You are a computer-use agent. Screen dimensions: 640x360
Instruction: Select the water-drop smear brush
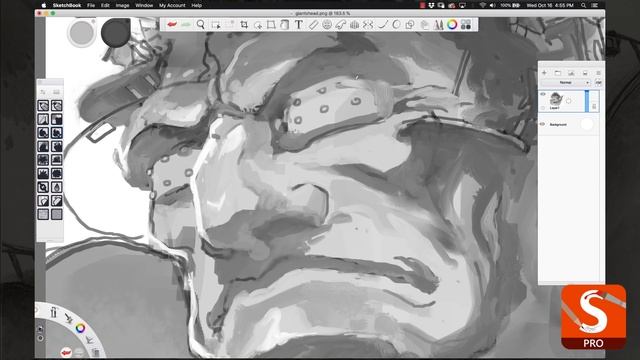tap(57, 187)
